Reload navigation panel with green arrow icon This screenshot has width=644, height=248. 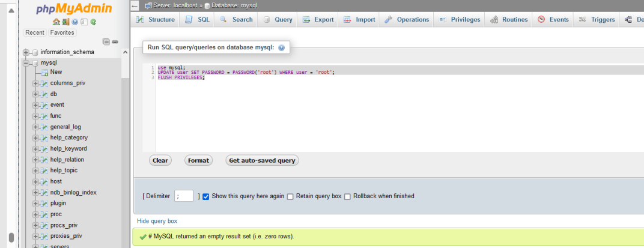click(x=93, y=22)
